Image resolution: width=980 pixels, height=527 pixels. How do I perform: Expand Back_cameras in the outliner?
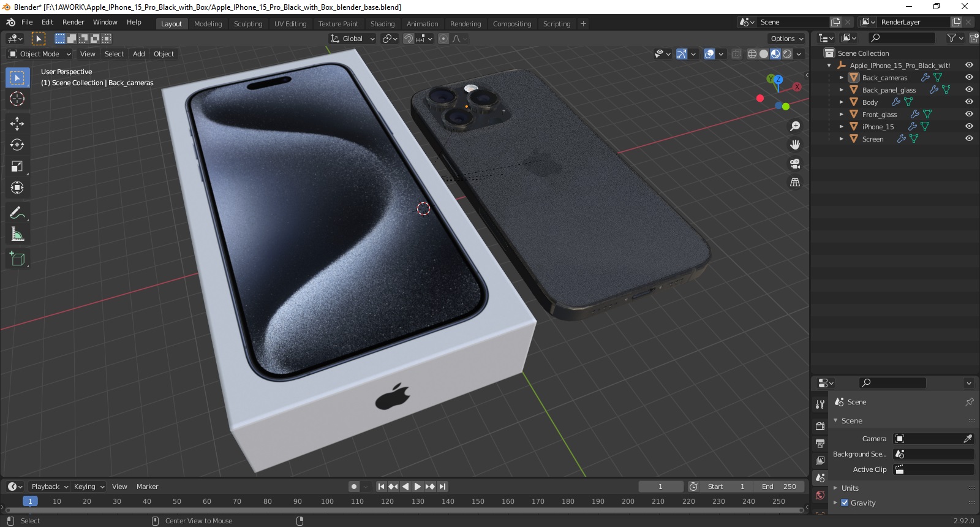click(x=842, y=78)
